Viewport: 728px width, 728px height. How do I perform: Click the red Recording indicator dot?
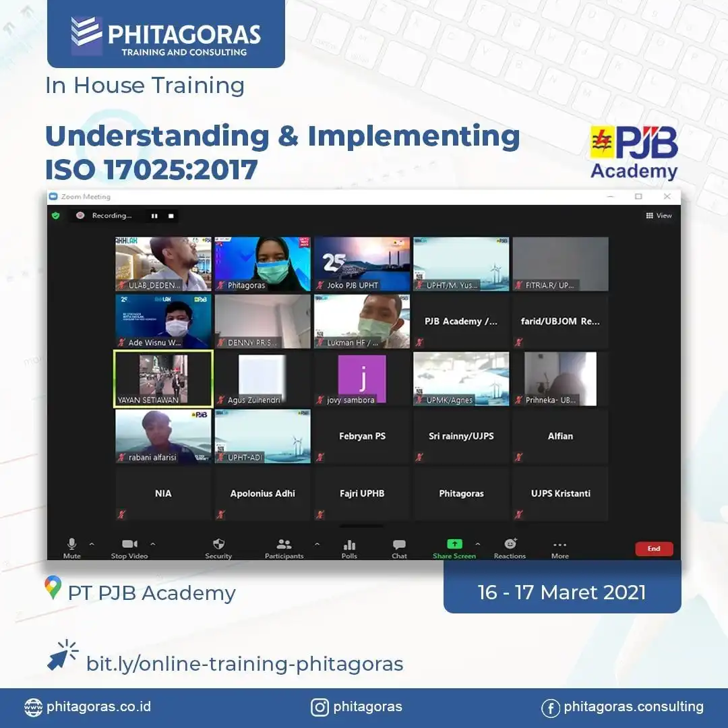pos(80,216)
